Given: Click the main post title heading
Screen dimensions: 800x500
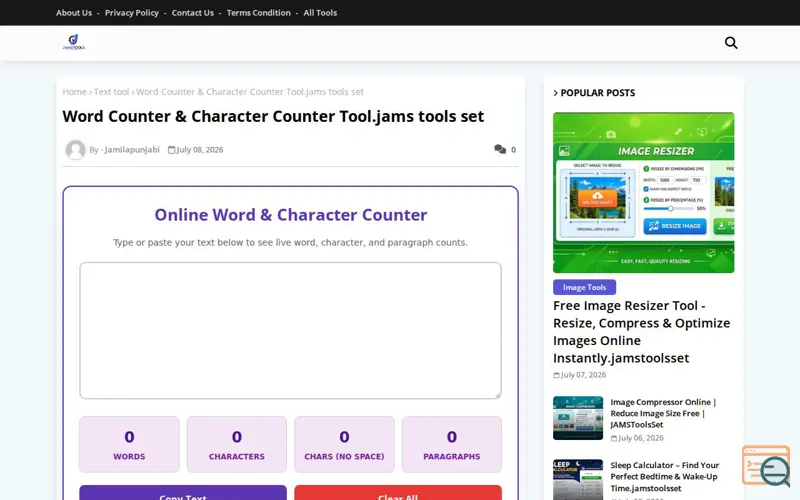Looking at the screenshot, I should pos(273,116).
